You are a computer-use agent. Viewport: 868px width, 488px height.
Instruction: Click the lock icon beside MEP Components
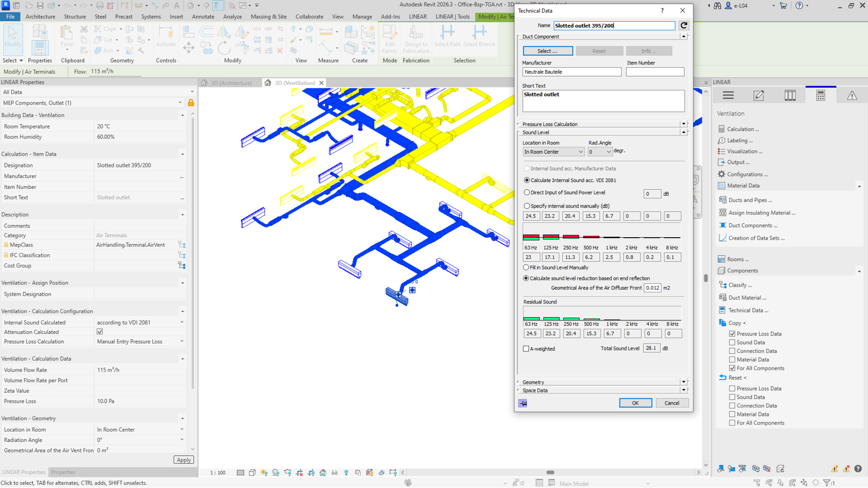point(191,103)
